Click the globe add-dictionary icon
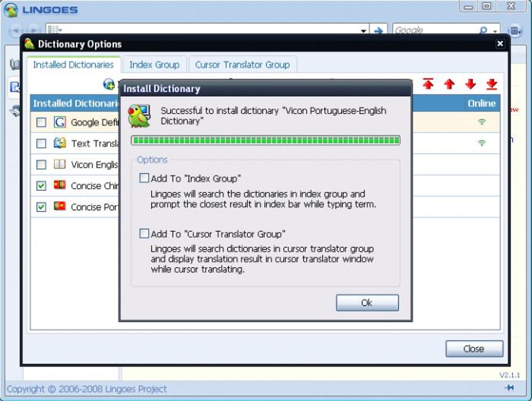Image resolution: width=532 pixels, height=401 pixels. pyautogui.click(x=109, y=84)
